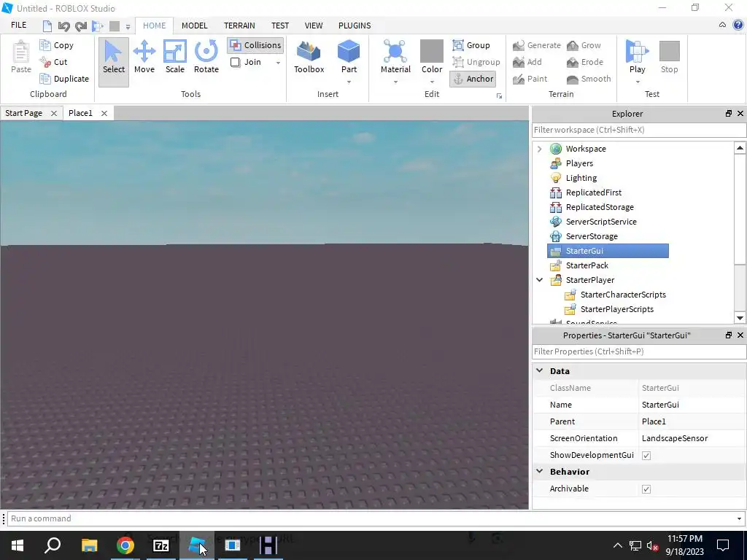The image size is (747, 560).
Task: Collapse the StarterPlayer tree node
Action: click(539, 280)
